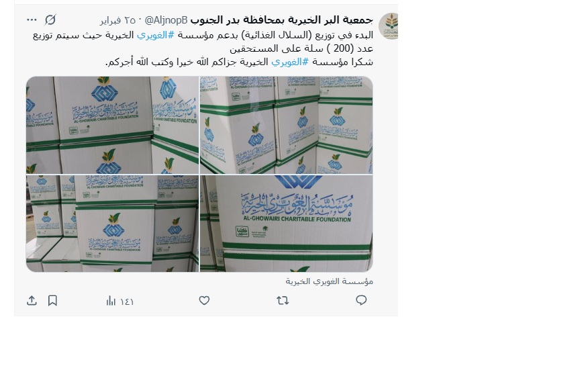Open first #الغويري hashtag in tweet text
Screen dimensions: 588x370
(155, 35)
